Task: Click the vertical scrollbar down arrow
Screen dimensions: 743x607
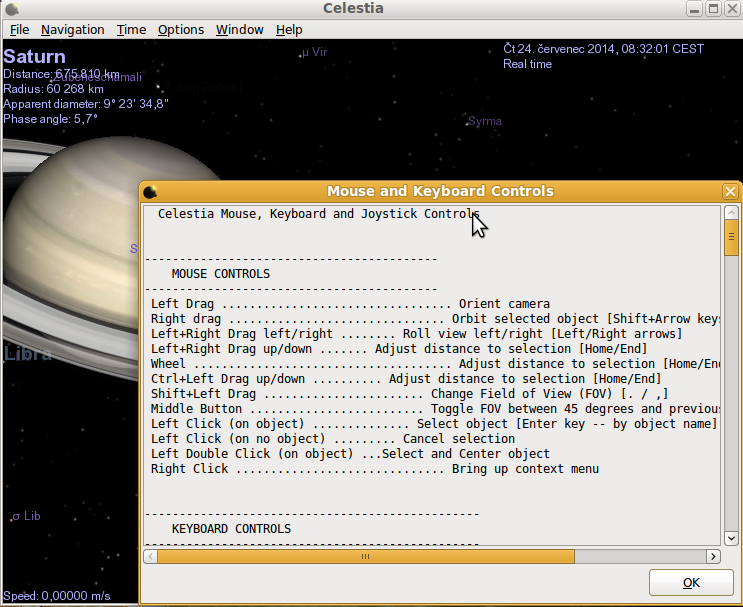Action: pyautogui.click(x=731, y=538)
